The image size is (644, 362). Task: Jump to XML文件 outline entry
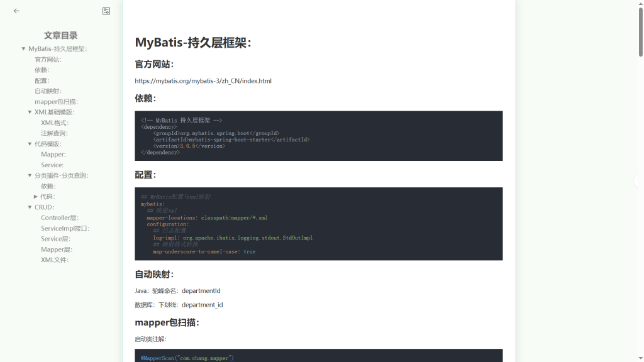click(x=55, y=260)
